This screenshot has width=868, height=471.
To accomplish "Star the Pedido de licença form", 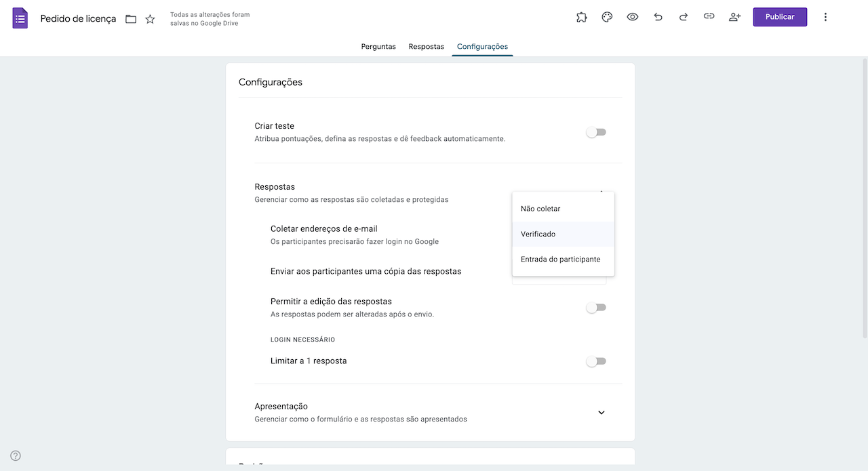I will click(x=151, y=19).
